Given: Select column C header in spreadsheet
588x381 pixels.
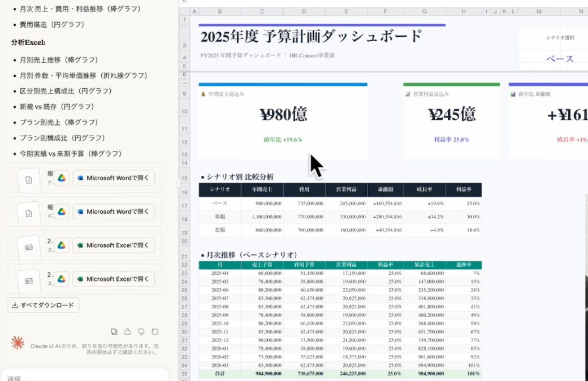Looking at the screenshot, I should click(262, 11).
